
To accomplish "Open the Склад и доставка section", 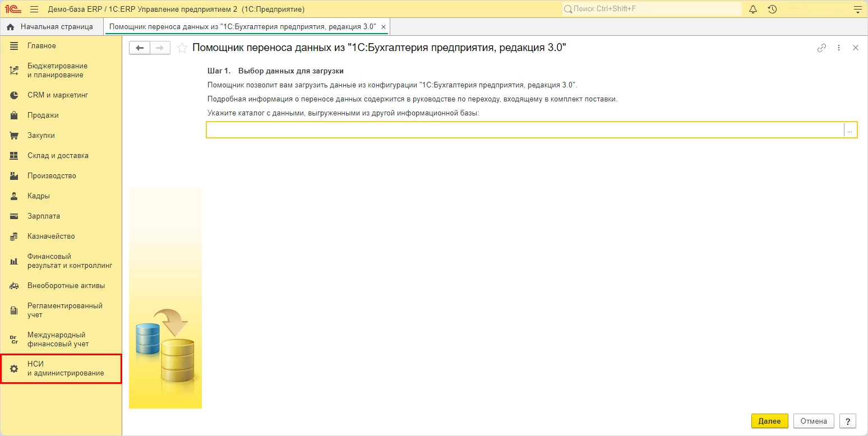I will coord(61,156).
